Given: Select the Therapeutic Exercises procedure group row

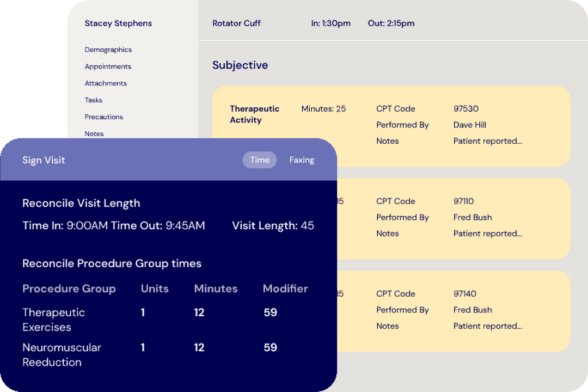Looking at the screenshot, I should [53, 320].
